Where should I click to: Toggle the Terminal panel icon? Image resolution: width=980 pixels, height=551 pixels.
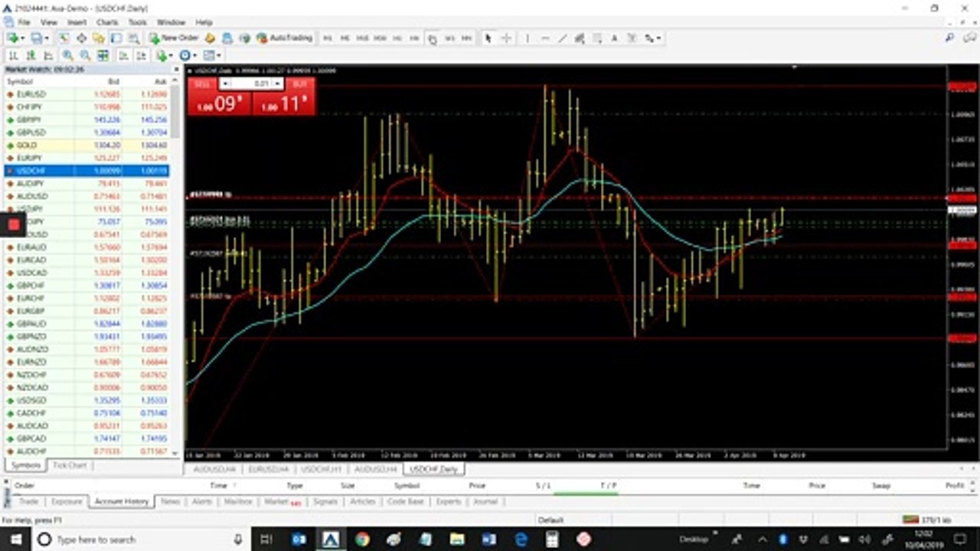pos(116,37)
